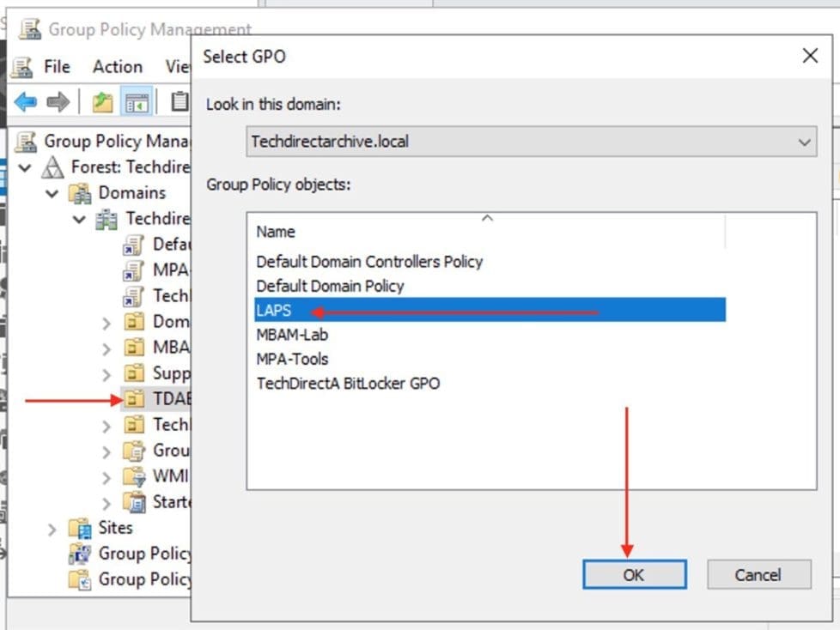The width and height of the screenshot is (840, 630).
Task: Click the Up one level folder icon
Action: click(x=102, y=102)
